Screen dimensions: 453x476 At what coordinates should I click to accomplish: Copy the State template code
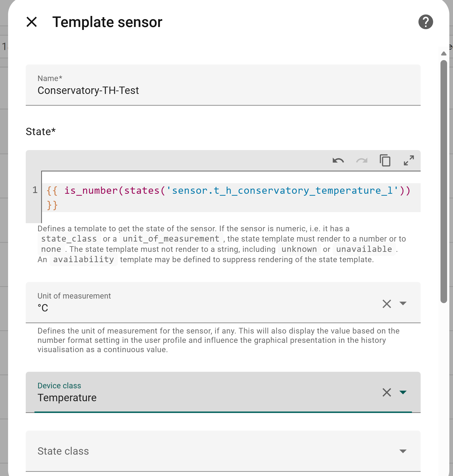coord(385,161)
